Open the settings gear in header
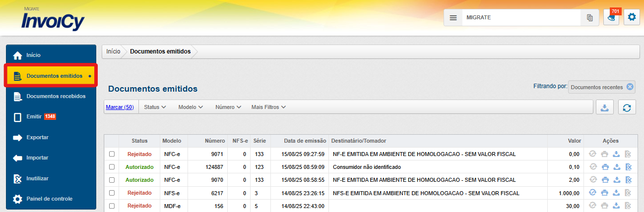This screenshot has height=212, width=644. point(632,17)
